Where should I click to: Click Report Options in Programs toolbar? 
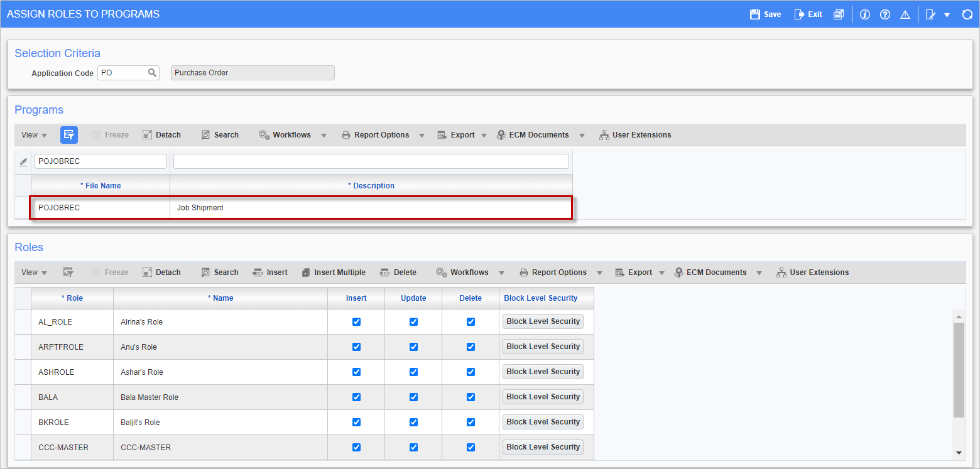point(375,135)
